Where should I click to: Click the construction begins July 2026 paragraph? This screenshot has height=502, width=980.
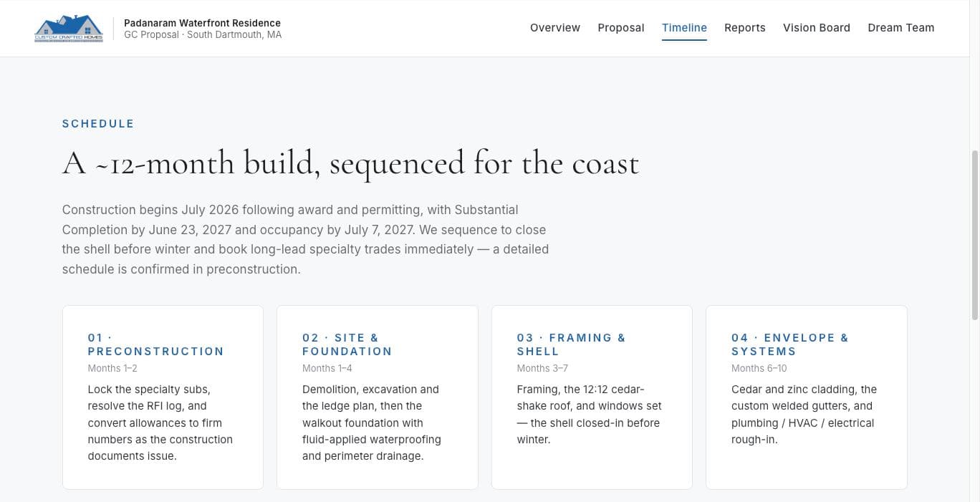point(306,239)
